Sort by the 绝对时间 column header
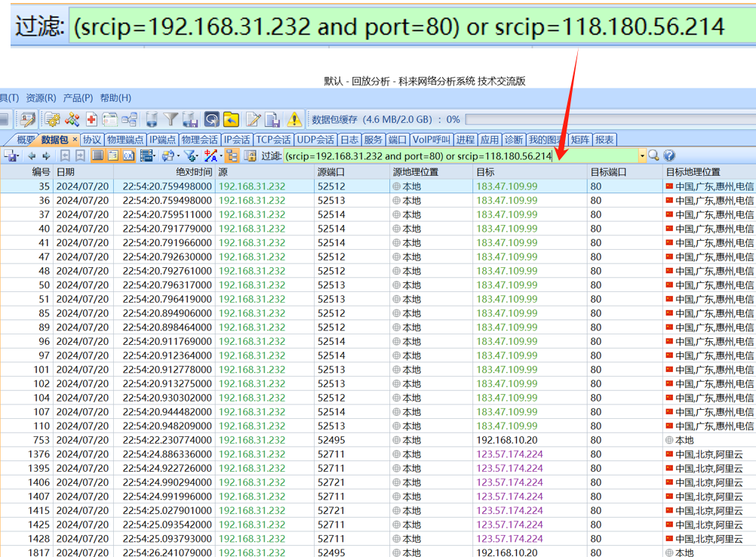The height and width of the screenshot is (557, 756). [194, 172]
